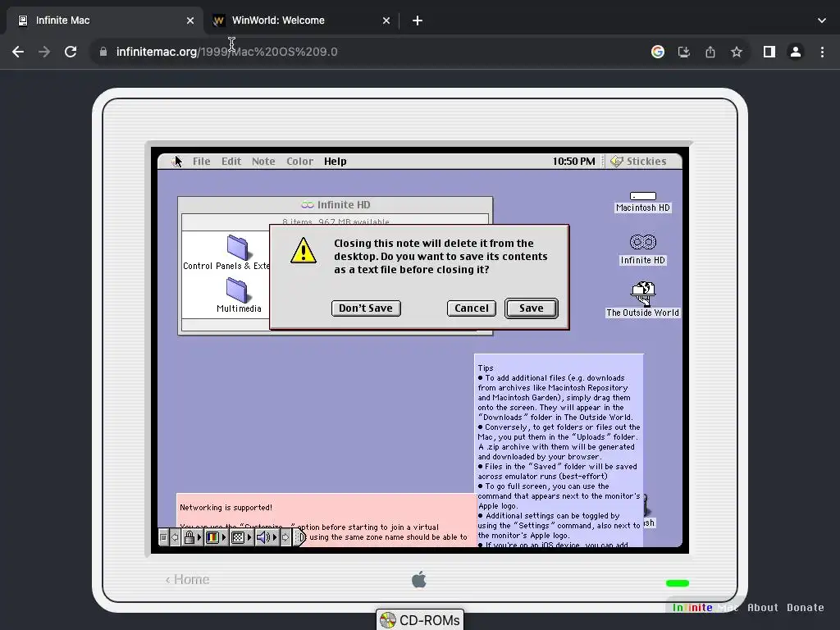The image size is (840, 630).
Task: Open the monitor color depth strip module
Action: tap(216, 536)
